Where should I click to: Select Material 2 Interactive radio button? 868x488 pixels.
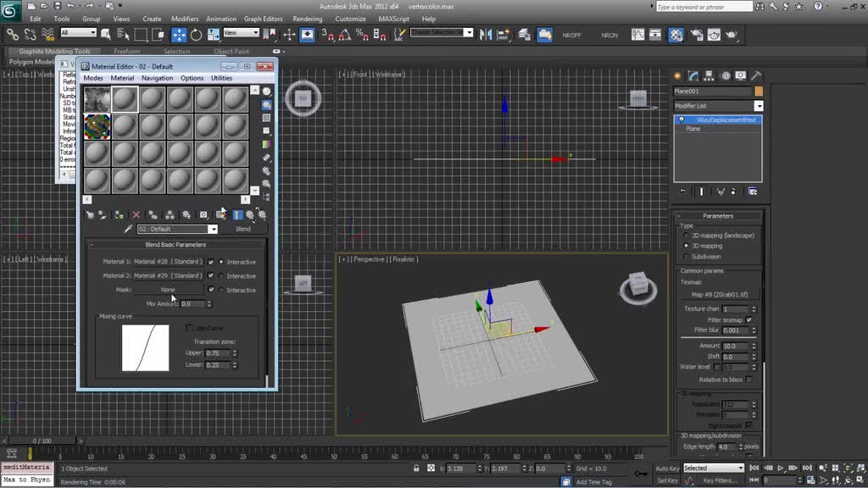point(221,275)
